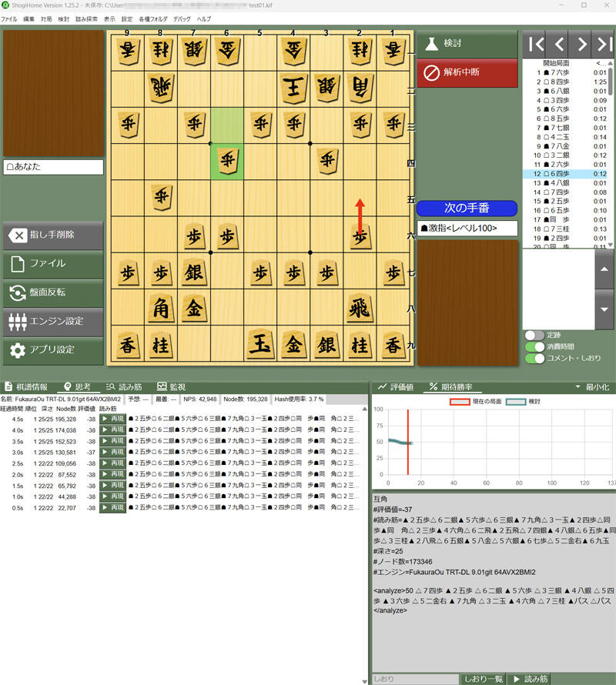Open アプリ設定 app settings
Image resolution: width=616 pixels, height=685 pixels.
coord(52,349)
